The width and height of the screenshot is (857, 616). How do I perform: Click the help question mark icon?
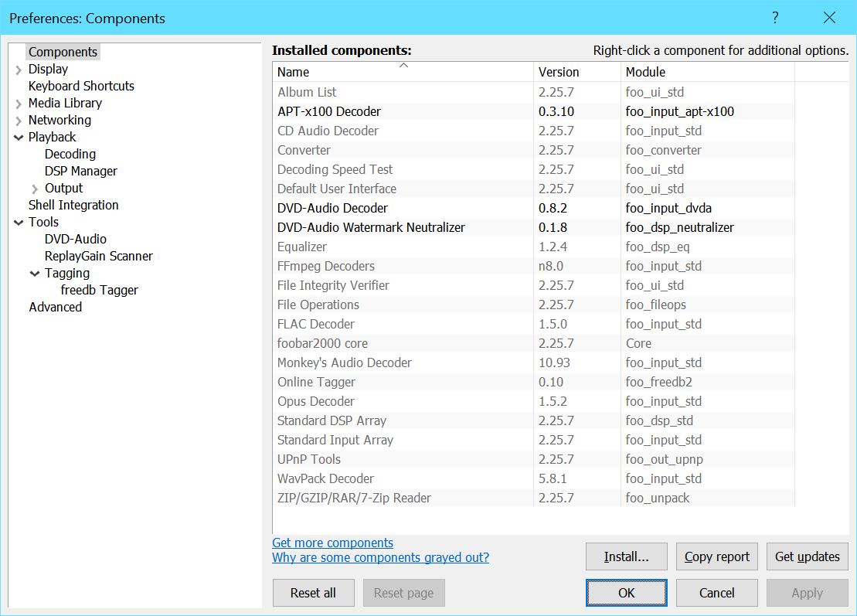tap(775, 18)
